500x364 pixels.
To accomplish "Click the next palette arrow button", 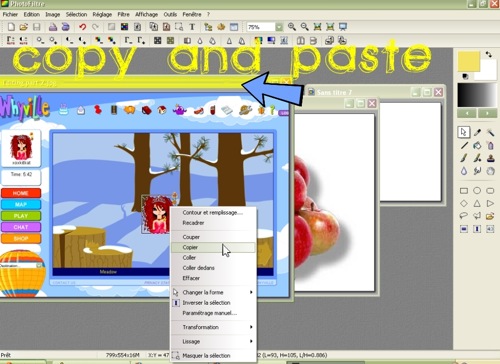I will click(x=487, y=113).
